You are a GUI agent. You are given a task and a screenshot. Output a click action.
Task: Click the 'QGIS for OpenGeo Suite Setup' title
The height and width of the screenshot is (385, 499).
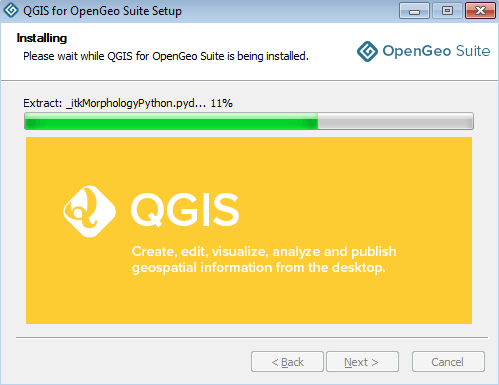102,11
